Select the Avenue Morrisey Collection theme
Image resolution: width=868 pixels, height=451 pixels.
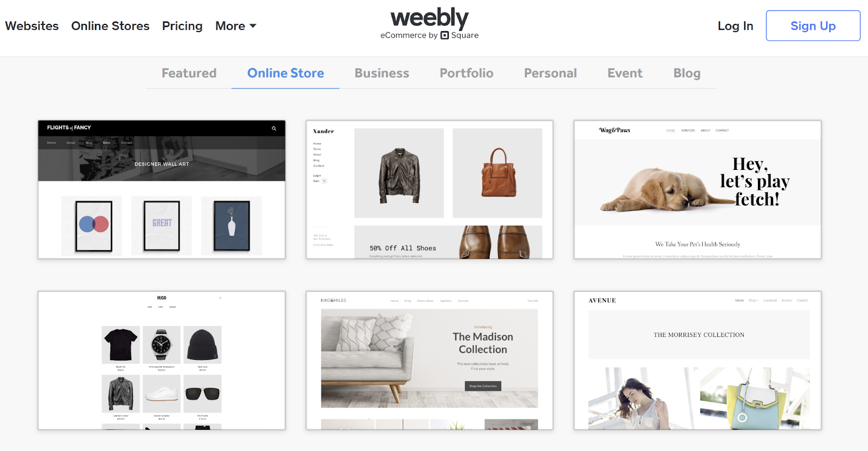(698, 360)
